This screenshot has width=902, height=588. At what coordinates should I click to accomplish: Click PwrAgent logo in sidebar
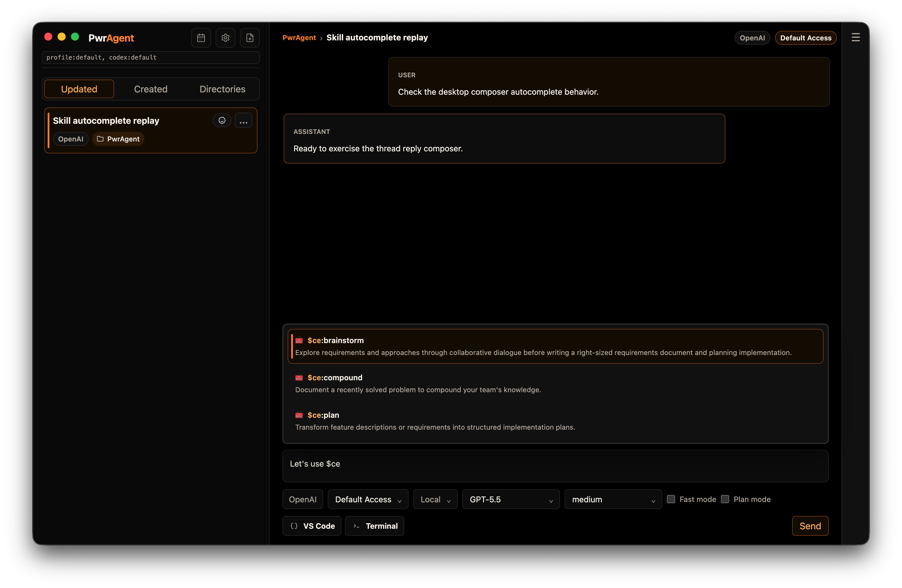pyautogui.click(x=111, y=38)
